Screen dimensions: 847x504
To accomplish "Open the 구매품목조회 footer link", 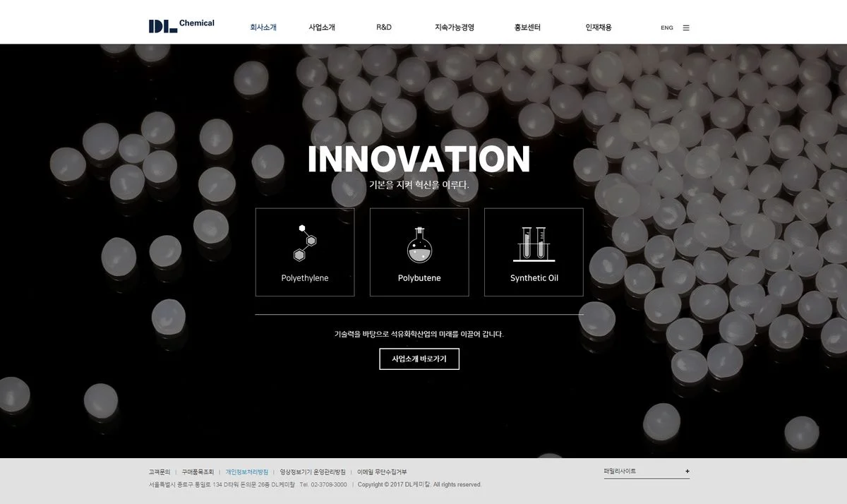I will 198,472.
